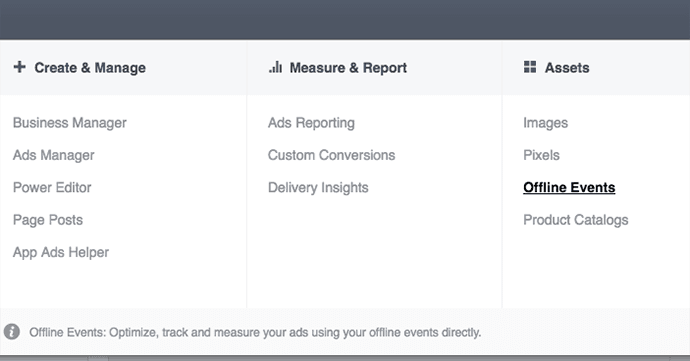Click the grid icon beside Assets
Screen dimensions: 690x361
(x=530, y=67)
